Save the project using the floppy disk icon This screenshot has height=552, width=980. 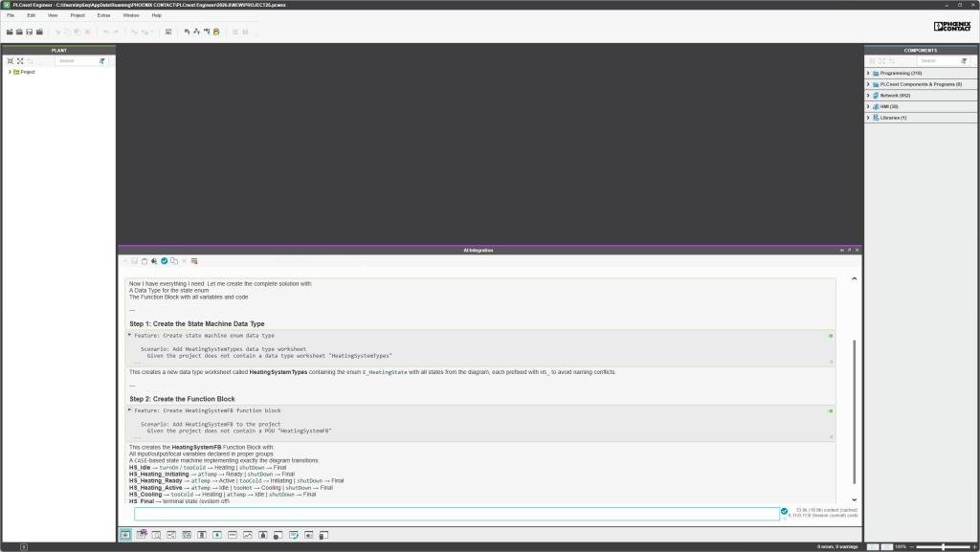tap(30, 32)
